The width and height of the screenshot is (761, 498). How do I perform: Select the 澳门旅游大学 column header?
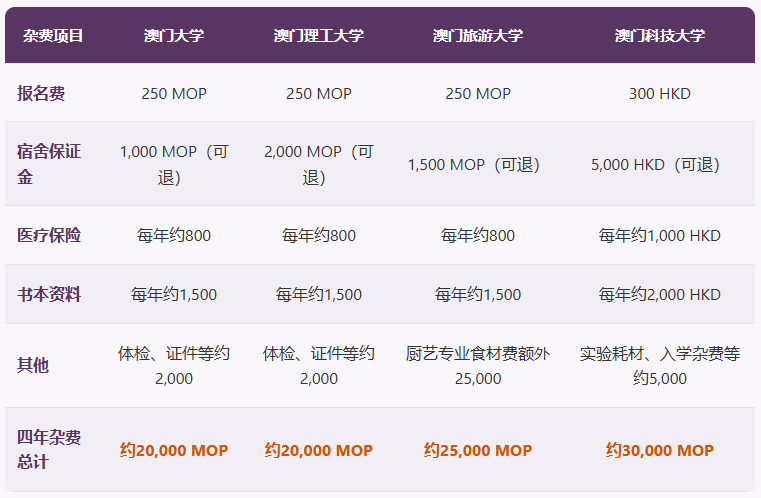tap(478, 36)
